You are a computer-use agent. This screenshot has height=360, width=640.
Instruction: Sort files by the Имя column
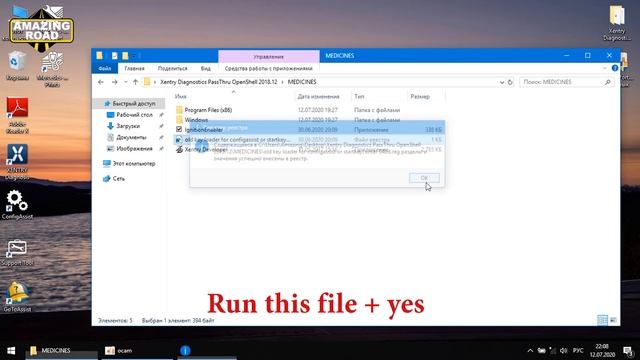point(180,96)
